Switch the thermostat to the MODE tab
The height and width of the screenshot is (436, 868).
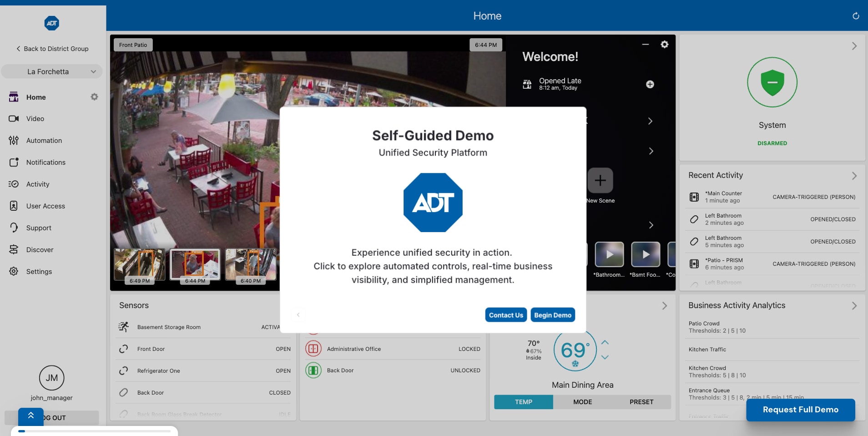coord(582,402)
